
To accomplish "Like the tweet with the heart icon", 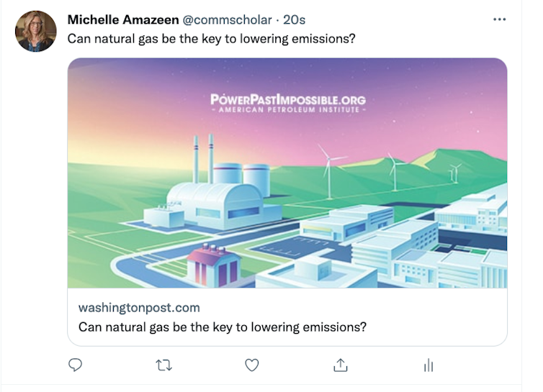I will 251,365.
